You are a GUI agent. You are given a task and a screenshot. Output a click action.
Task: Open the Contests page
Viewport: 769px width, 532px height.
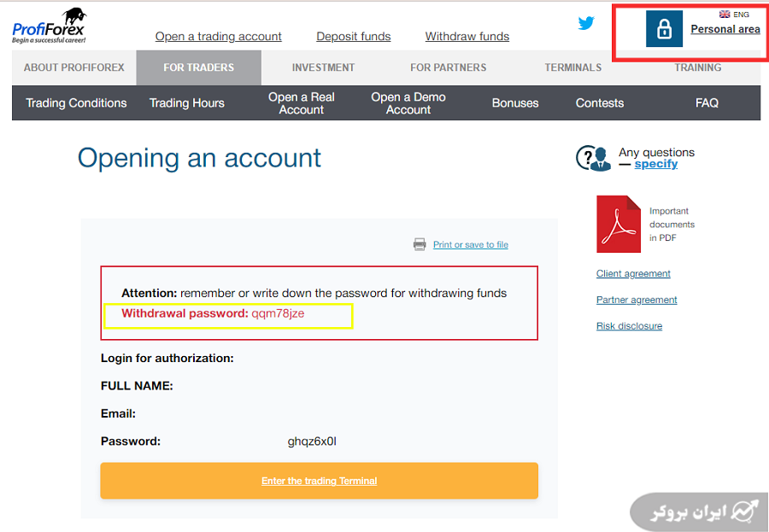(600, 103)
